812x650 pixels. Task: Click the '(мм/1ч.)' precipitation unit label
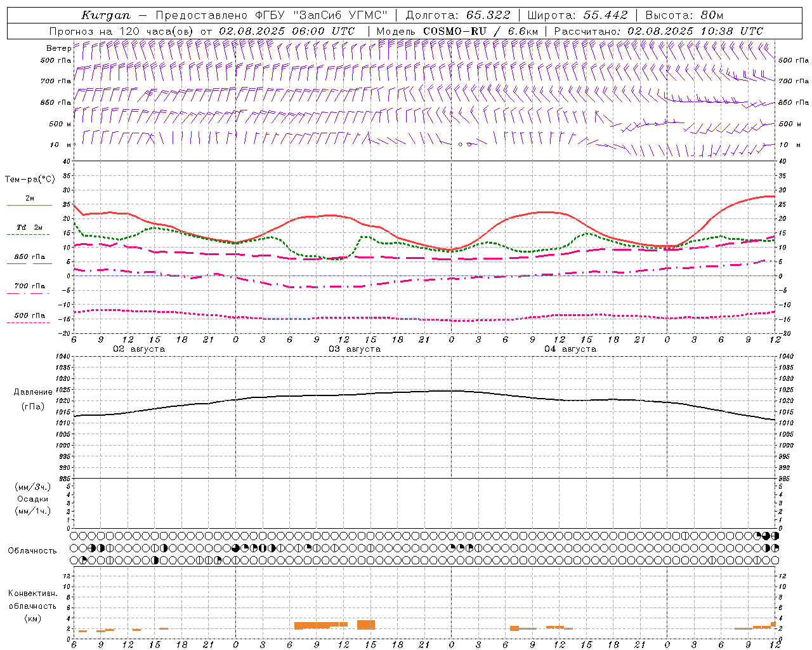(x=33, y=511)
